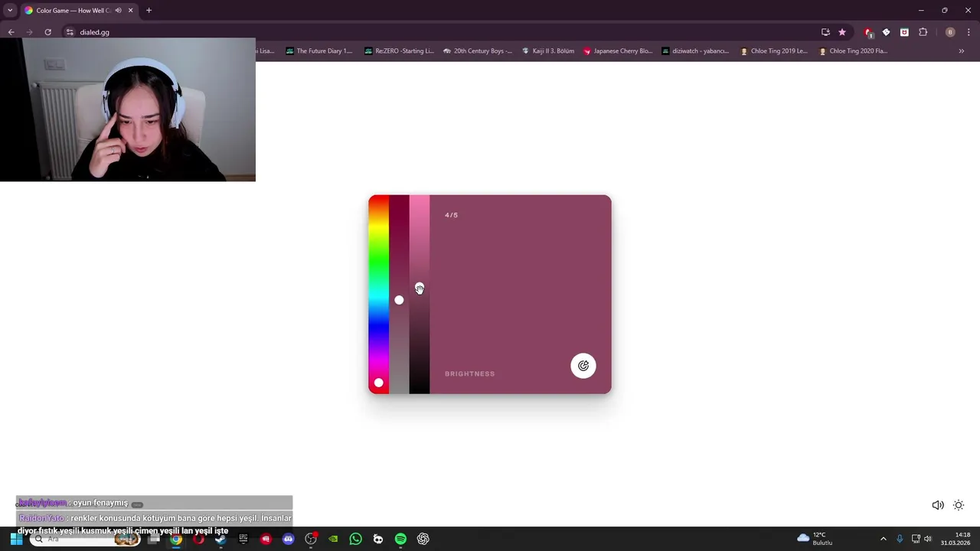Click the taskbar search box 'Ara'
980x551 pixels.
coord(84,539)
